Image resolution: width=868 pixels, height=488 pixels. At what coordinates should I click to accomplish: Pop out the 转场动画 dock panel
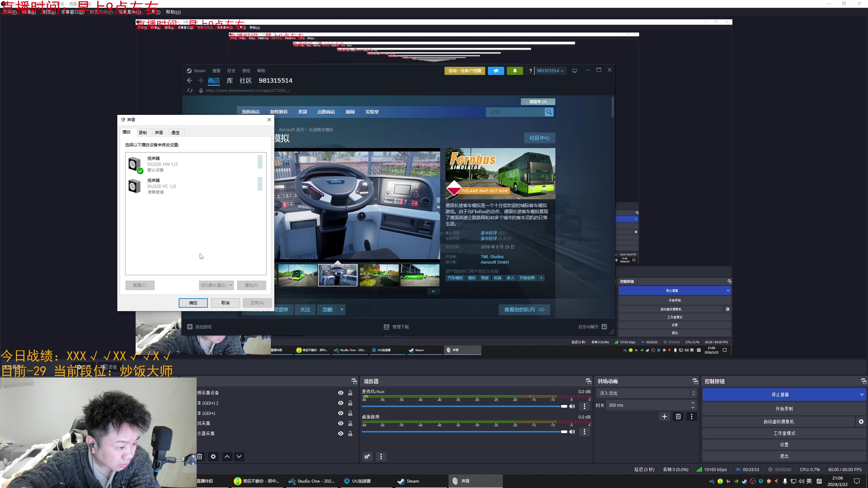click(x=695, y=381)
